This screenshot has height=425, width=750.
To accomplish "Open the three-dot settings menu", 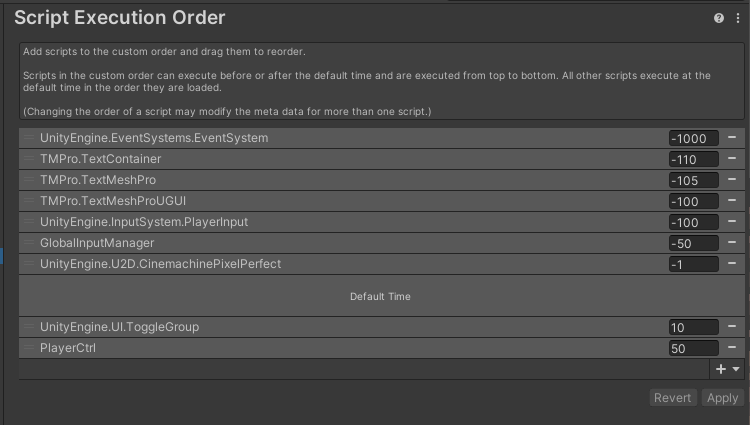I will (738, 18).
